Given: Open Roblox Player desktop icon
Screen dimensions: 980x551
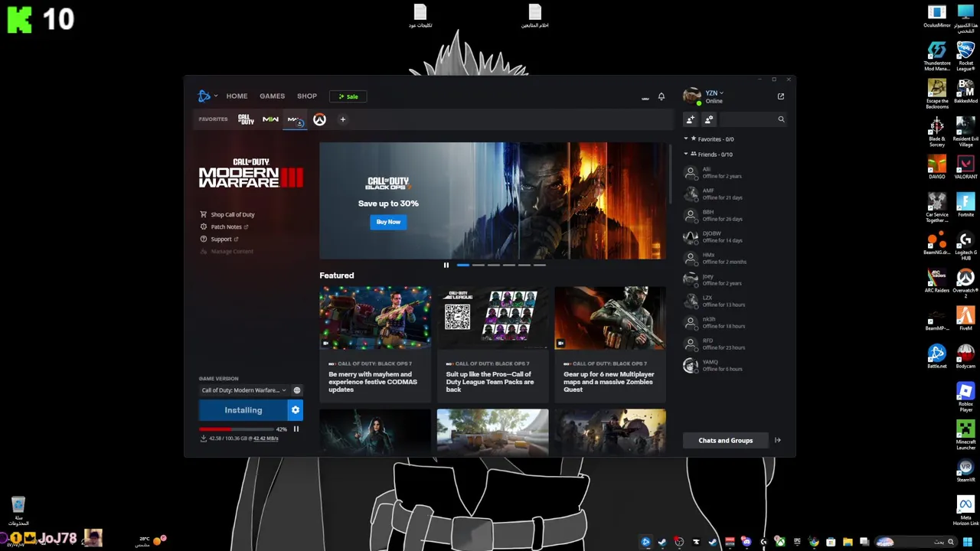Looking at the screenshot, I should tap(965, 396).
